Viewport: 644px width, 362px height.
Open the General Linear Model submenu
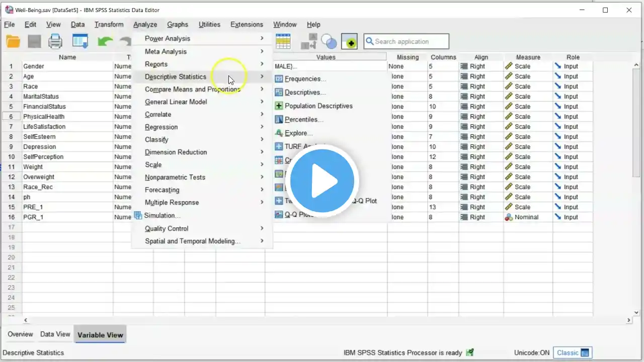pyautogui.click(x=202, y=102)
